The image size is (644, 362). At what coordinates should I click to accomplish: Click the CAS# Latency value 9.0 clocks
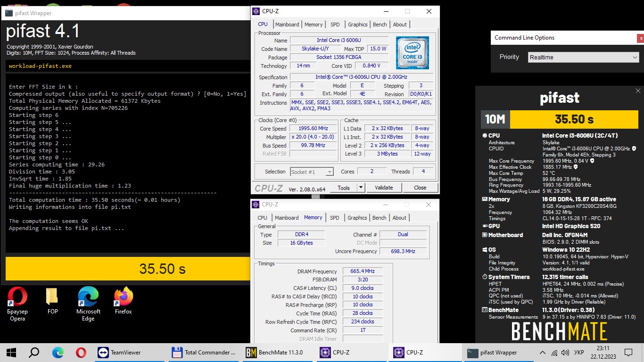(363, 288)
